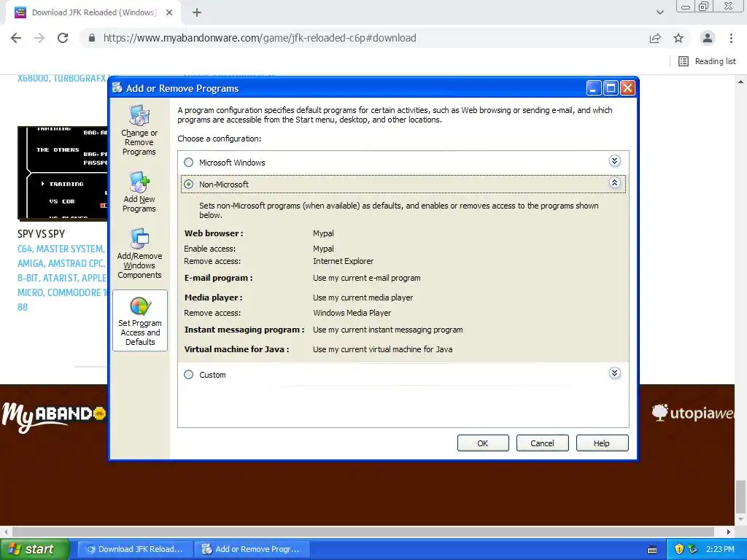
Task: Select the Custom configuration radio
Action: pos(189,374)
